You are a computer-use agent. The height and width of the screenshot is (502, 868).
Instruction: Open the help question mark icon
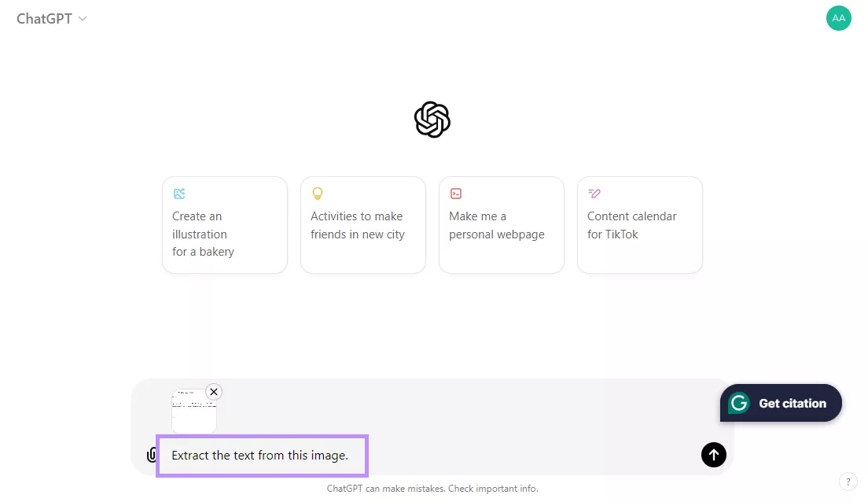tap(848, 482)
